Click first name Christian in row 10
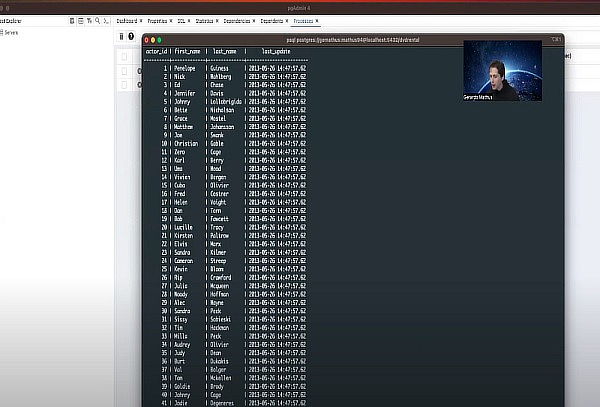Viewport: 600px width, 407px height. (186, 144)
